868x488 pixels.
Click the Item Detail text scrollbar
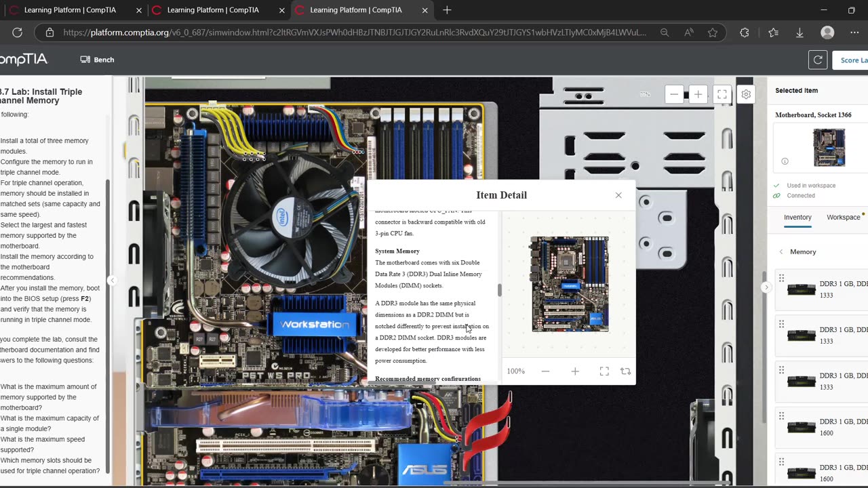(x=500, y=290)
